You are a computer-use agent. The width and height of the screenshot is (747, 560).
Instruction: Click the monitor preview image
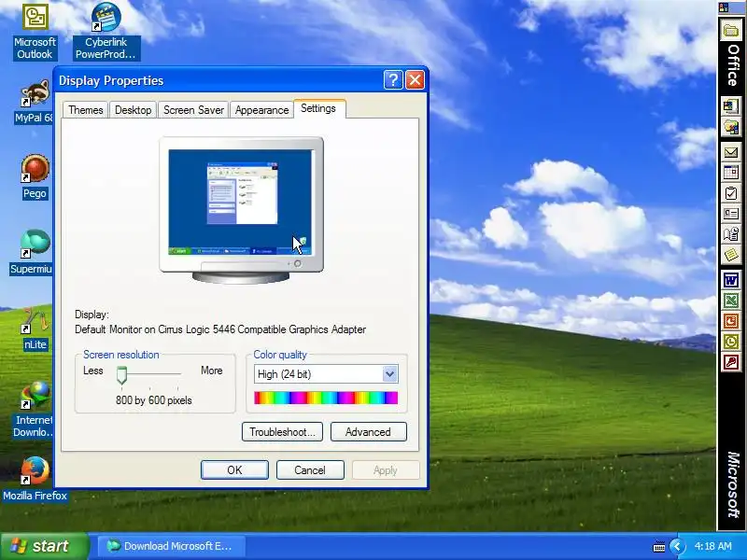click(241, 209)
